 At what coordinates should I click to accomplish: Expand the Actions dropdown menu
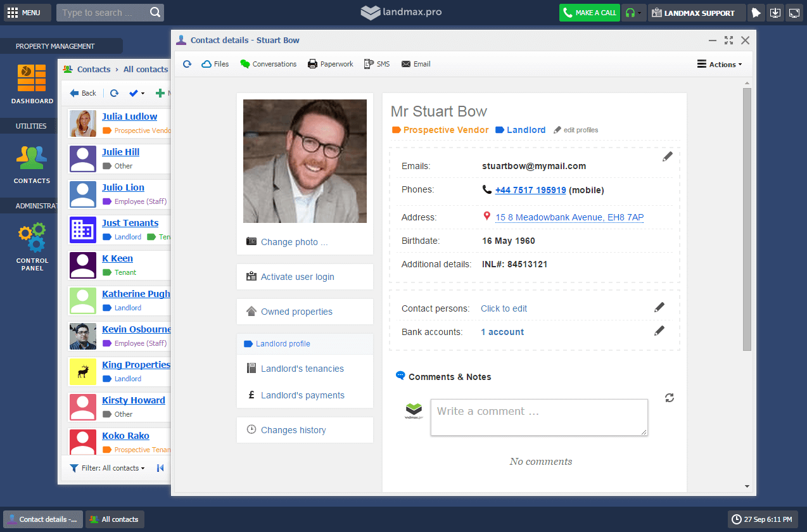coord(719,64)
